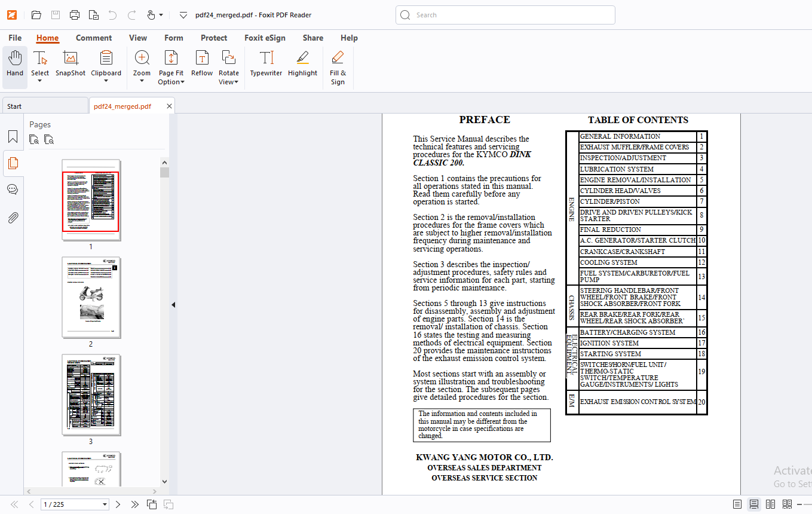Click the Pages panel title
The image size is (812, 514).
40,124
